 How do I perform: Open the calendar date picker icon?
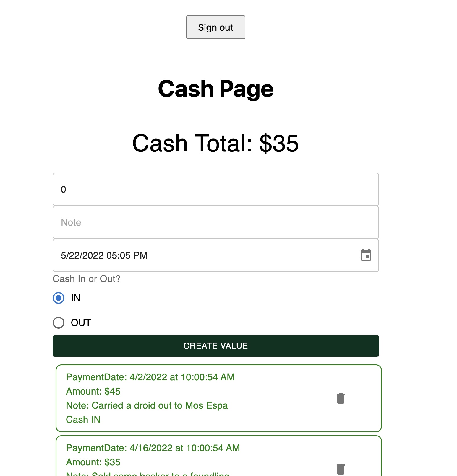[x=366, y=255]
